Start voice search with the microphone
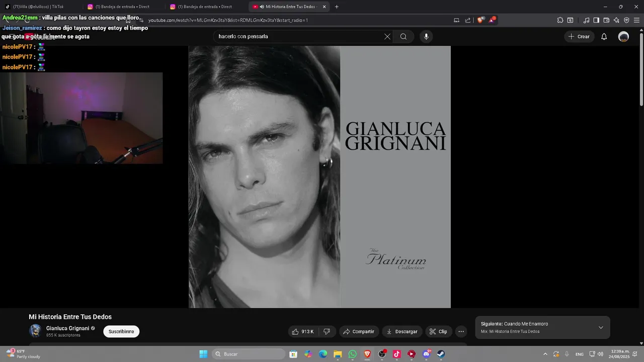 pos(426,37)
